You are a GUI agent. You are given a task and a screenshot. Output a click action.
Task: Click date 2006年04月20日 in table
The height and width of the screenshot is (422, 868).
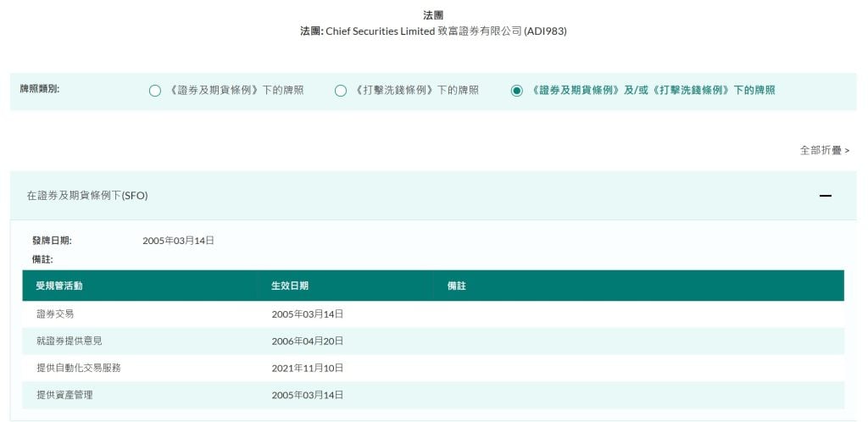pos(307,341)
